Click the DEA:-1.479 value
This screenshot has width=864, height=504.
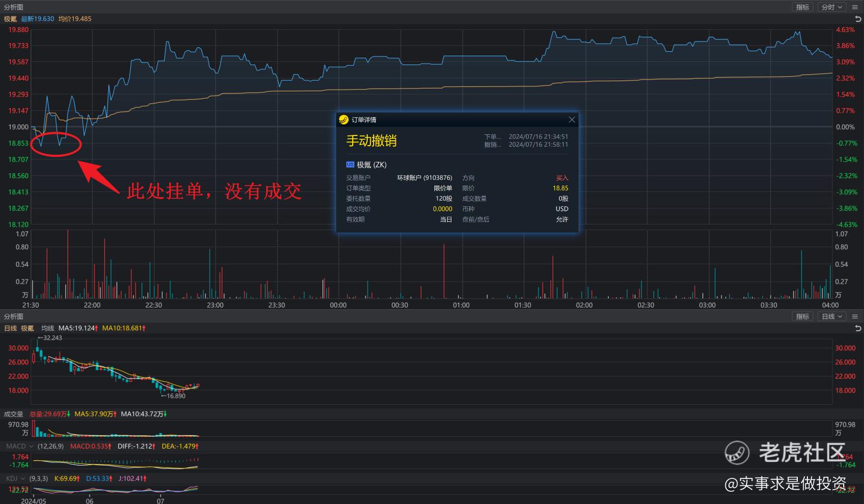coord(181,446)
